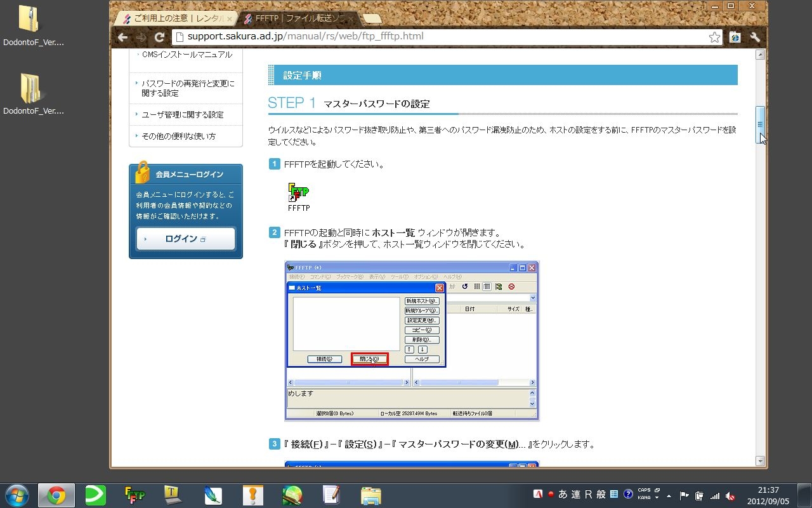Open the IME help question mark
The width and height of the screenshot is (812, 508).
(x=628, y=495)
